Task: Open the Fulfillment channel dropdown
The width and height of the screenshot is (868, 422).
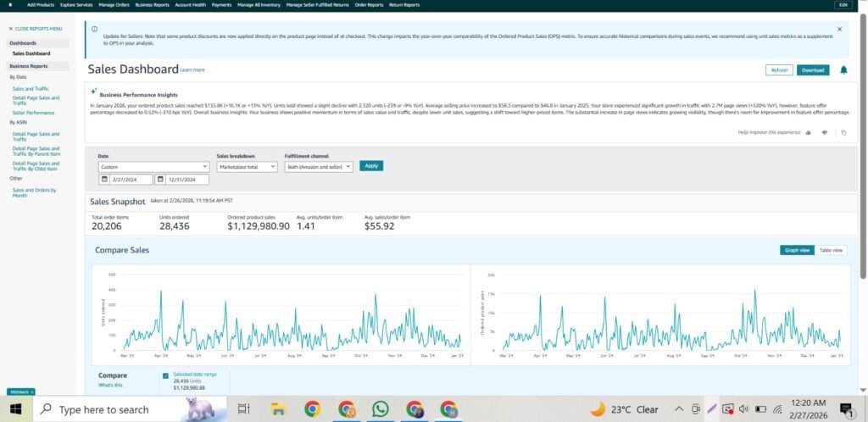Action: point(319,167)
